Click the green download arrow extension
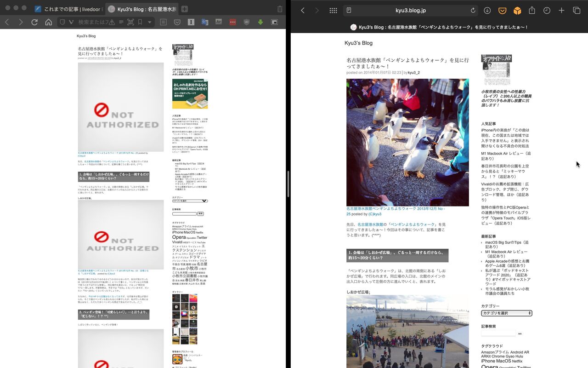This screenshot has height=368, width=588. coord(260,22)
